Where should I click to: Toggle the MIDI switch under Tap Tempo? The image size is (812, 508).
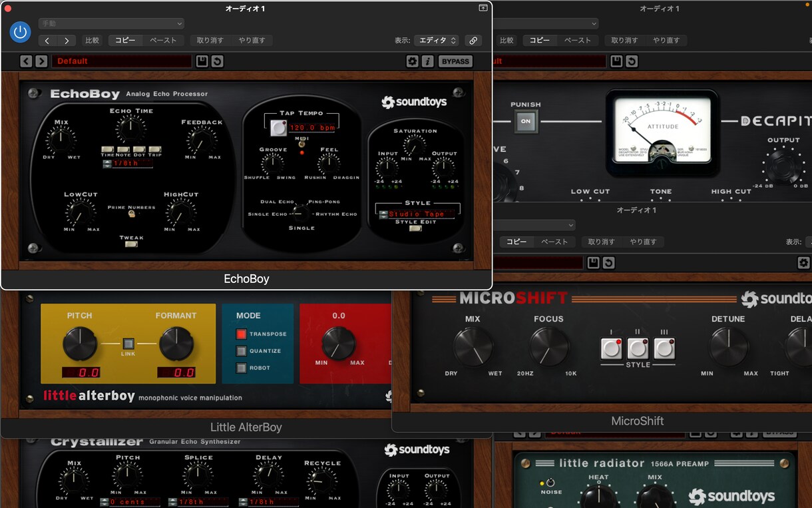click(301, 143)
